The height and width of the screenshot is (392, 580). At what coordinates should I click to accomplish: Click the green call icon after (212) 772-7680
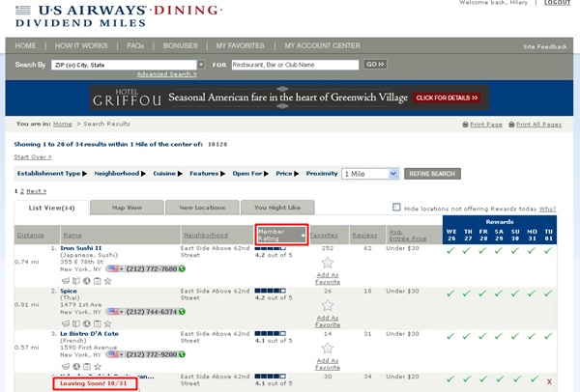coord(182,269)
